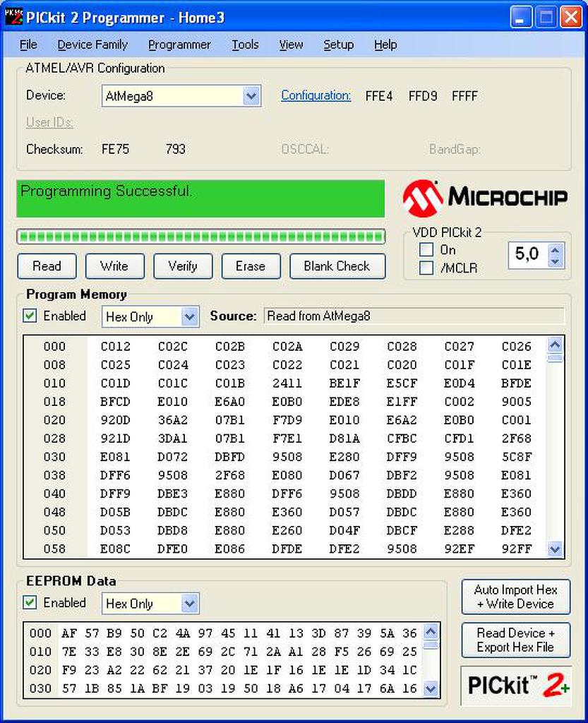Open the Tools menu
This screenshot has height=723, width=588.
point(245,44)
